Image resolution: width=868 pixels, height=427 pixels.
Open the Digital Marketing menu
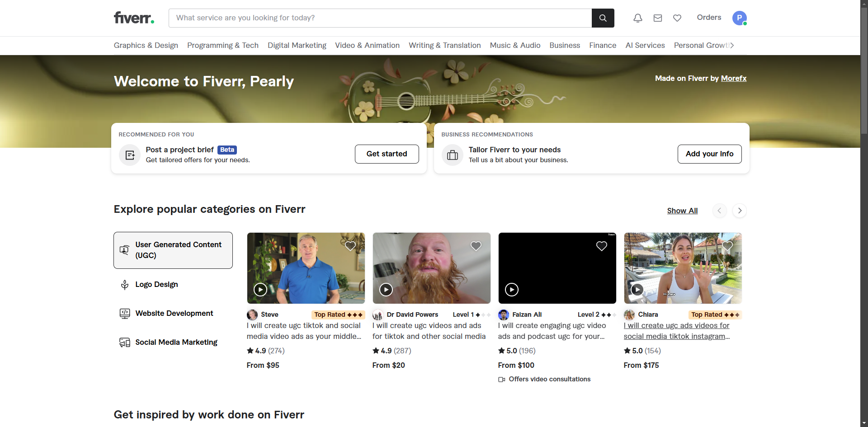tap(297, 45)
